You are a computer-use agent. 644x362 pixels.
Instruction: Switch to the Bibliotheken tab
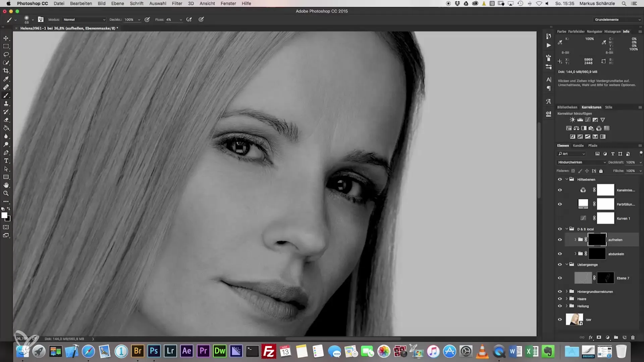coord(567,107)
